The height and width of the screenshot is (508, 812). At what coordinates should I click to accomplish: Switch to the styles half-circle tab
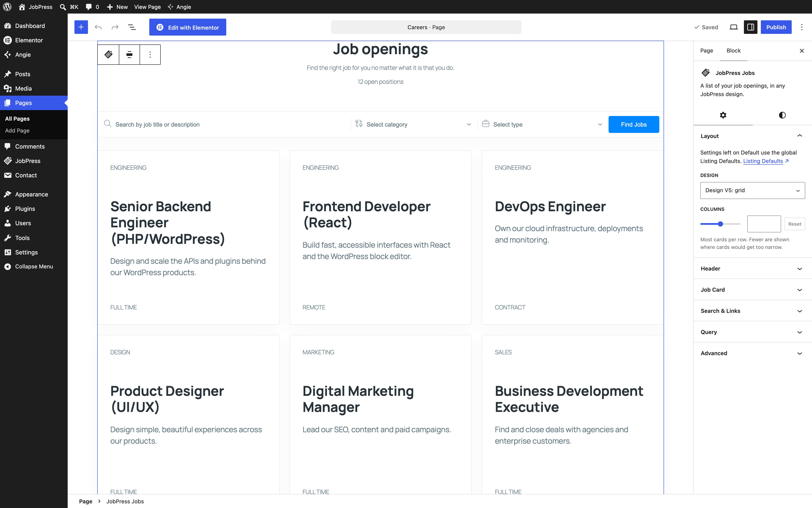[x=782, y=115]
